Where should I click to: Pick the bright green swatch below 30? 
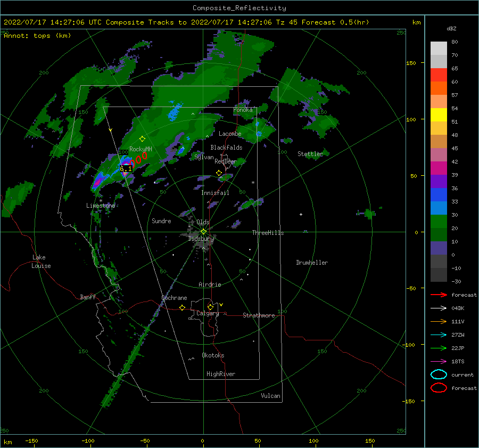439,222
